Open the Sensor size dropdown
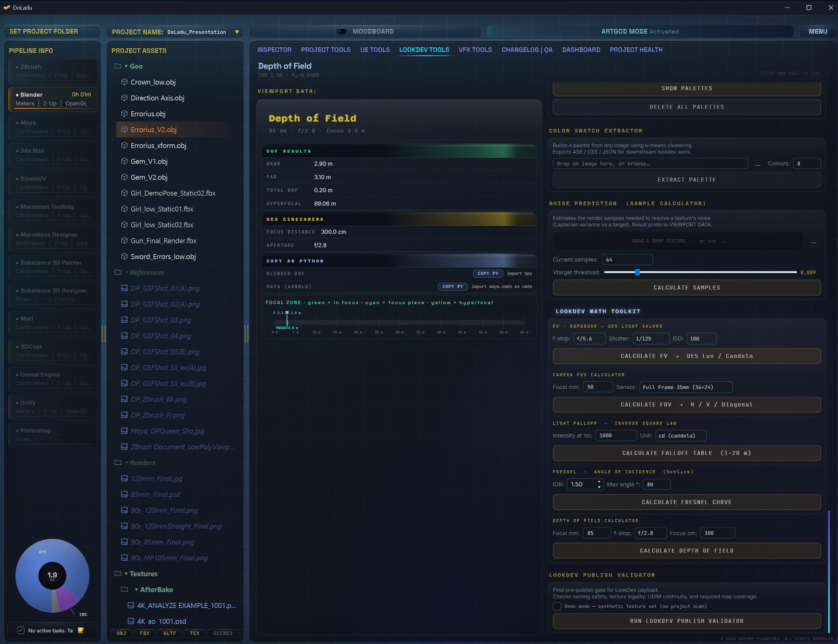Viewport: 838px width, 644px height. pyautogui.click(x=686, y=387)
